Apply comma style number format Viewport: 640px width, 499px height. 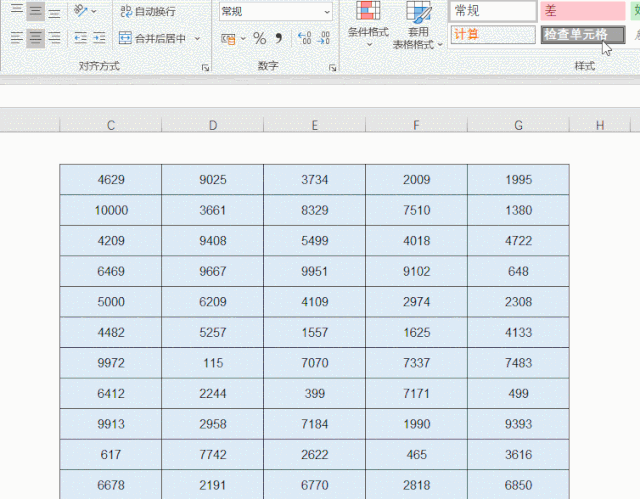pos(279,39)
